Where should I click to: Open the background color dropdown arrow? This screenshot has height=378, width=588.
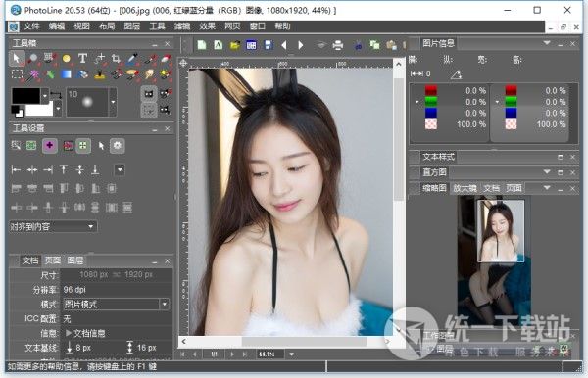point(58,109)
